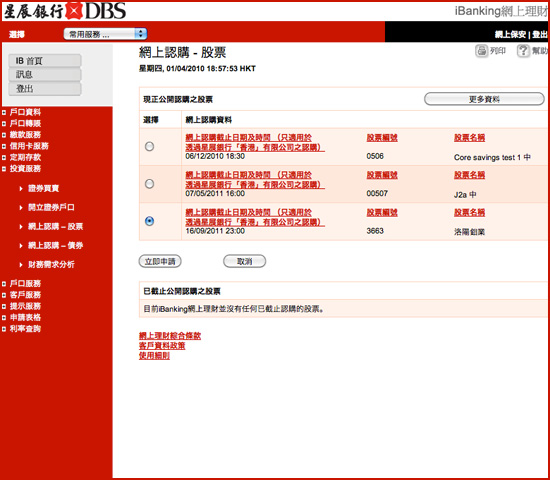
Task: Click stock name "洛爾創業"
Action: point(469,232)
